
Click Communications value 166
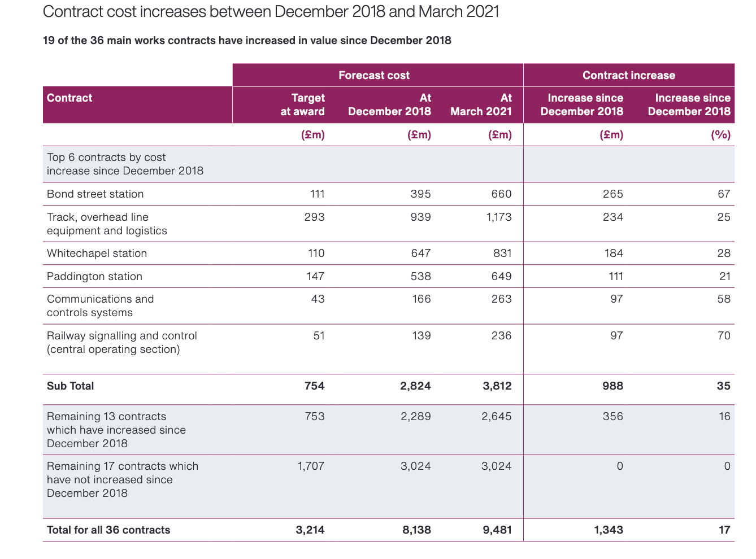point(422,299)
